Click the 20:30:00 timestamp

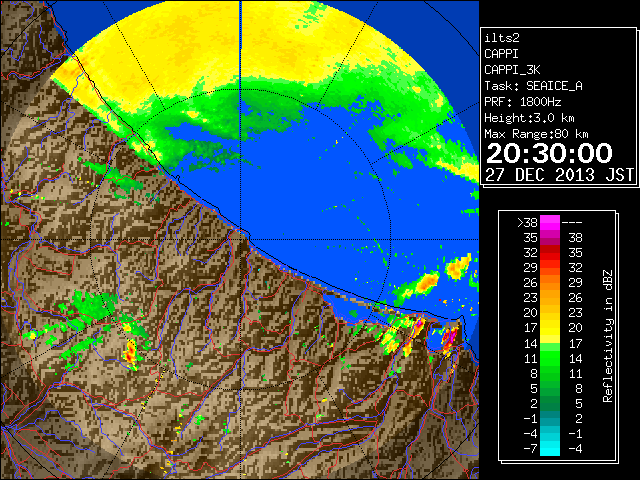pyautogui.click(x=549, y=153)
